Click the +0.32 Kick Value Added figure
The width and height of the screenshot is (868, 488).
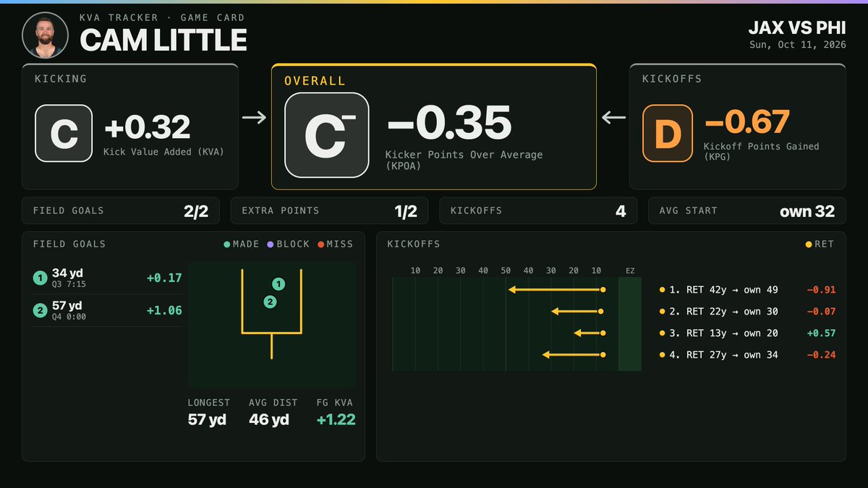pyautogui.click(x=147, y=128)
